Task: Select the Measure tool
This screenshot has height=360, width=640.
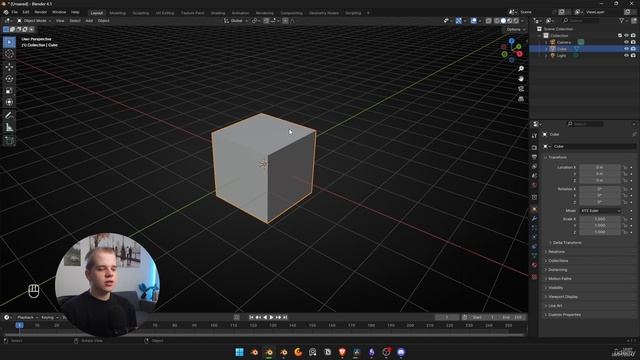Action: [9, 128]
